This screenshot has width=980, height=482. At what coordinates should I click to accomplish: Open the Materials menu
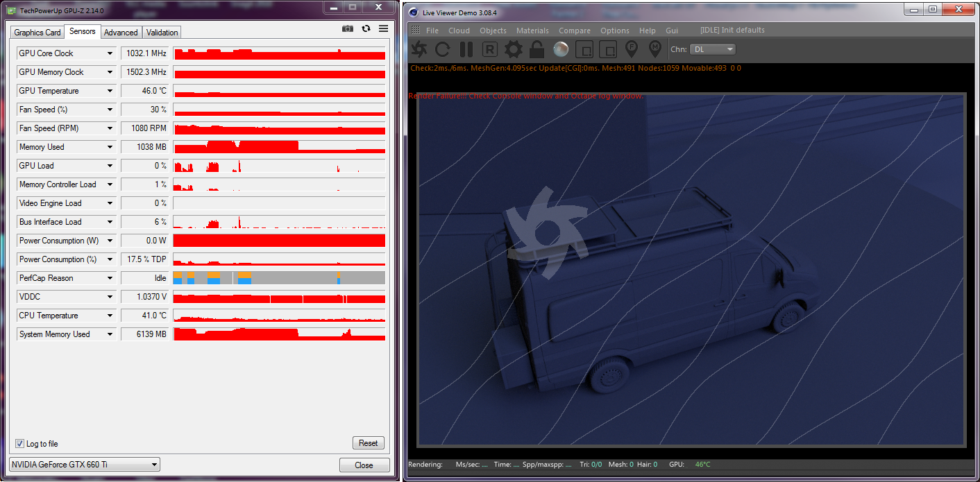coord(532,31)
